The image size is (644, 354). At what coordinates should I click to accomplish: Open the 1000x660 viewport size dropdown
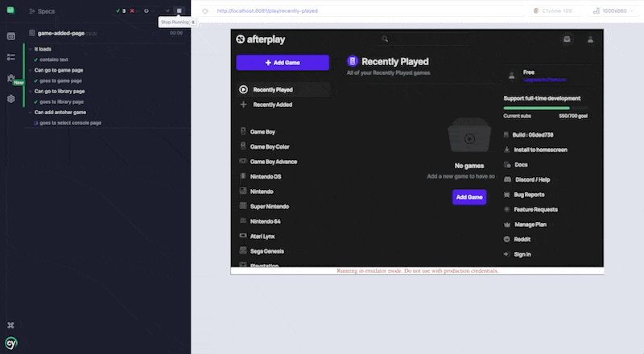613,11
